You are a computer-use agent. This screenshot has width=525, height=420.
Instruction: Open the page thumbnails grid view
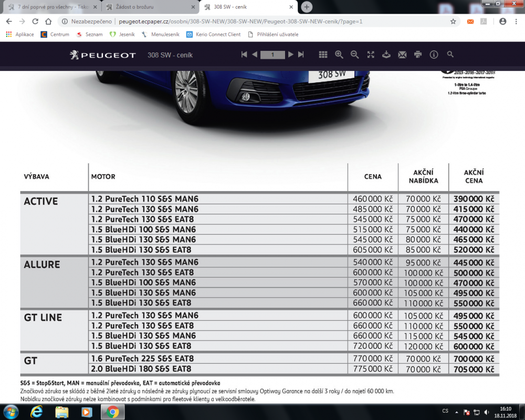tap(323, 55)
